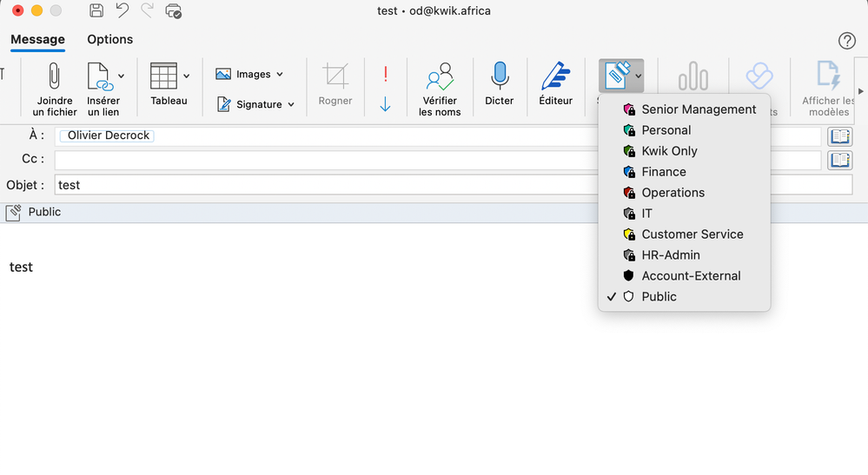Click the save icon in title bar

[x=96, y=10]
